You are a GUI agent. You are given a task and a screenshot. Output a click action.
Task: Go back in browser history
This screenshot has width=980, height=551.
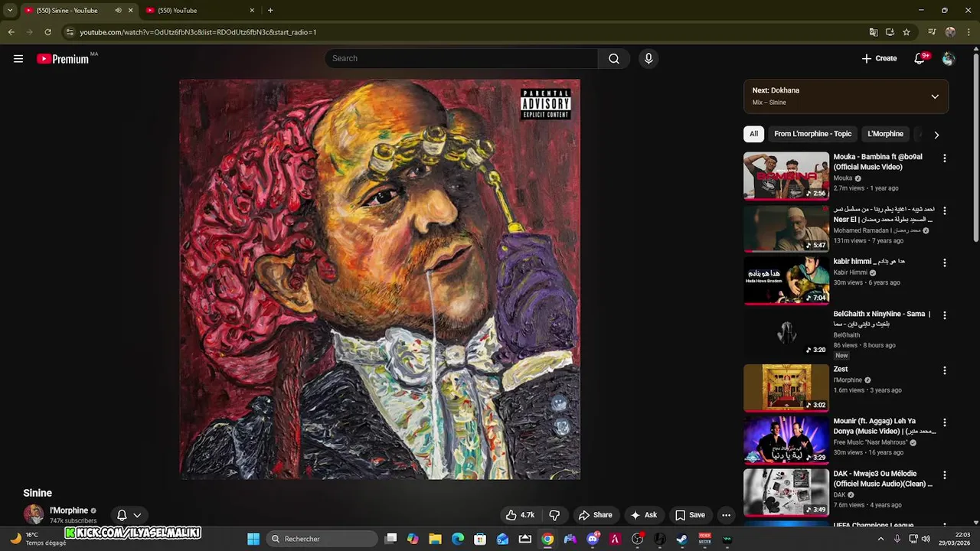11,32
